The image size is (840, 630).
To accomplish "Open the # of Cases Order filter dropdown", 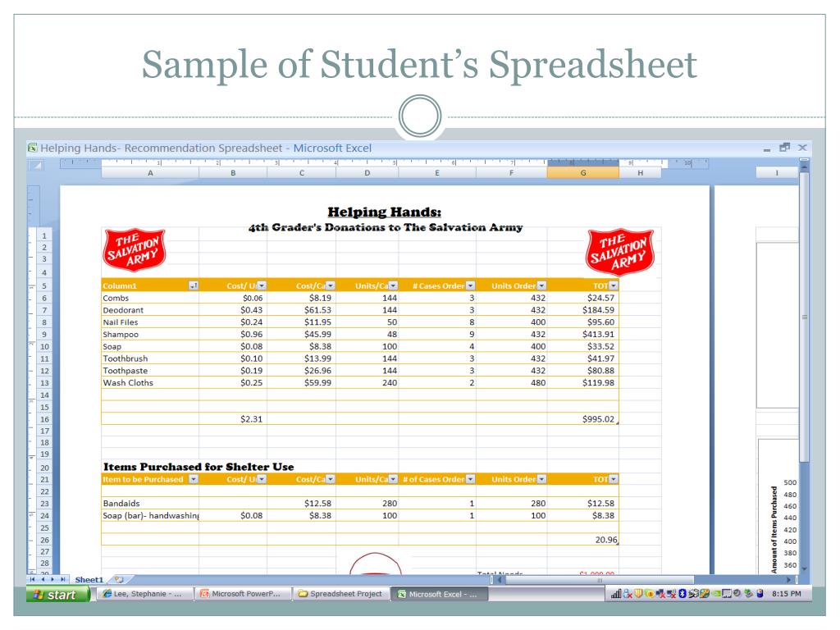I will (470, 479).
